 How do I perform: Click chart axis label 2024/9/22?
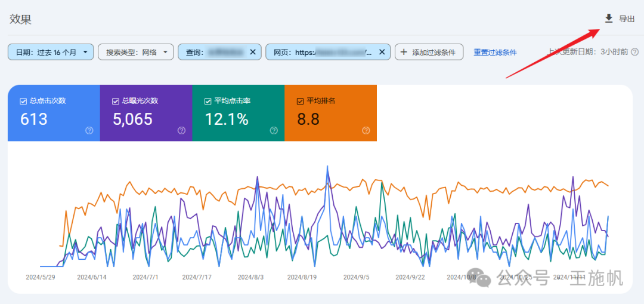(x=410, y=277)
